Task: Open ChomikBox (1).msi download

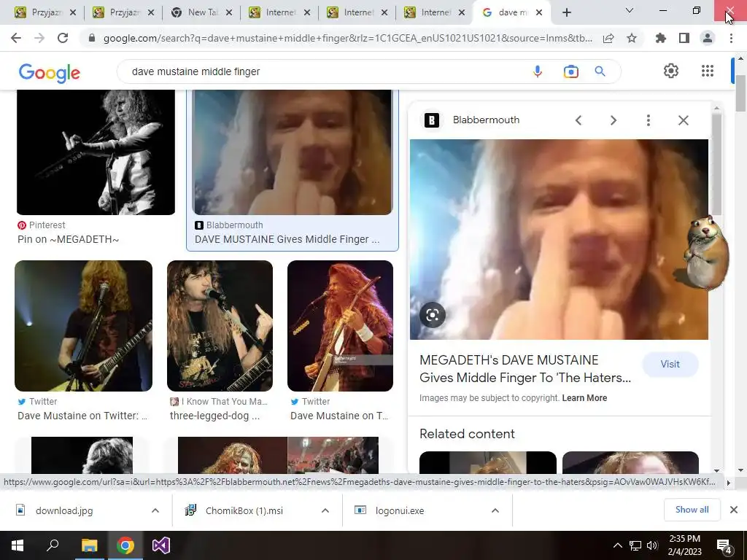Action: [244, 510]
